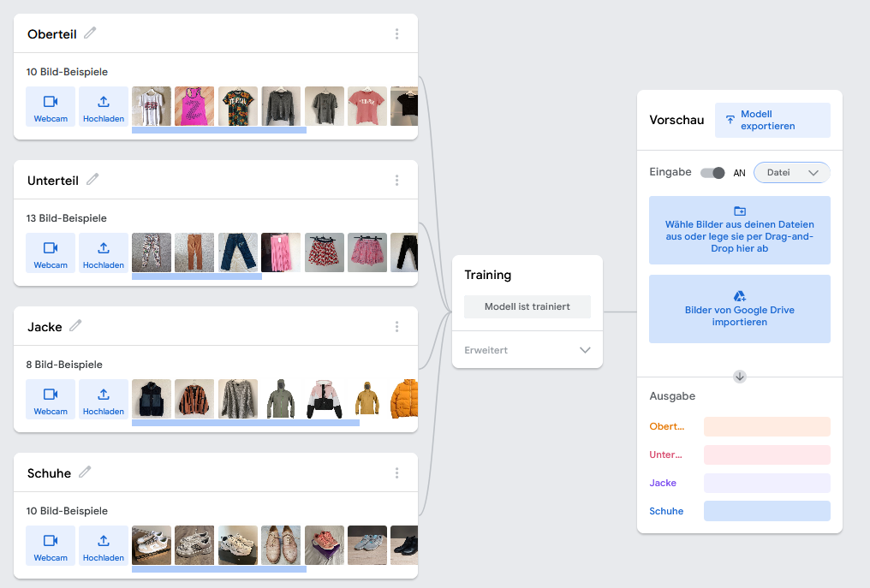Toggle the Eingabe switch off
This screenshot has width=870, height=588.
tap(712, 173)
